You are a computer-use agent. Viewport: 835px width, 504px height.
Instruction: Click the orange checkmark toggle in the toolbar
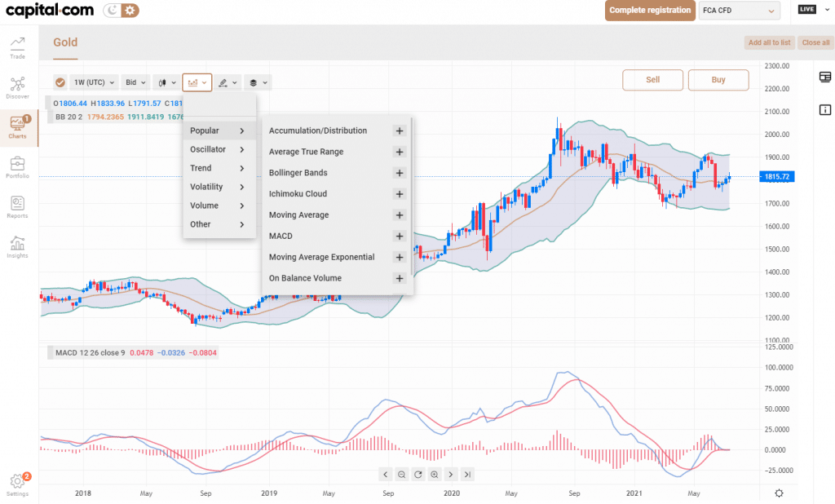[60, 82]
